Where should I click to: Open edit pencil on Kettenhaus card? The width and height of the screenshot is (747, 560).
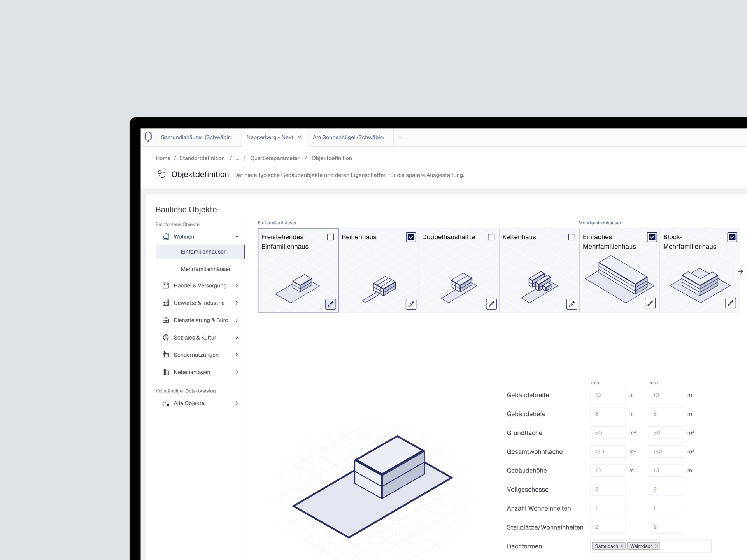[572, 304]
